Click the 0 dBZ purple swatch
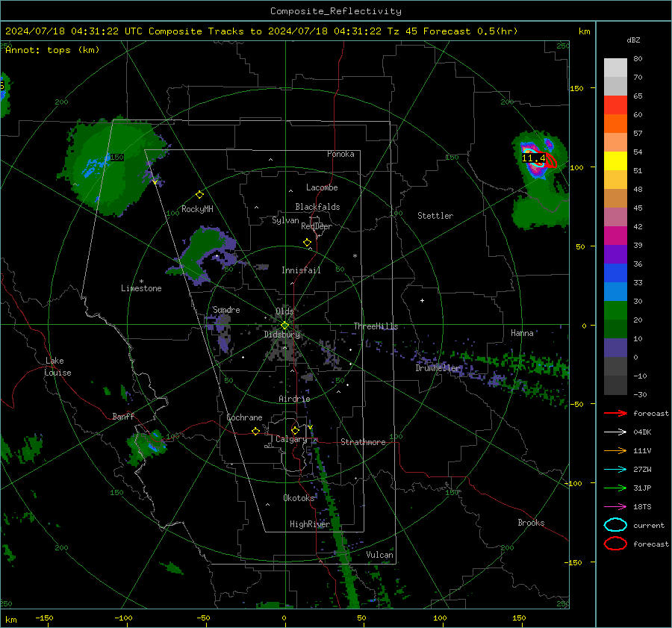Screen dimensions: 672x628 615,348
